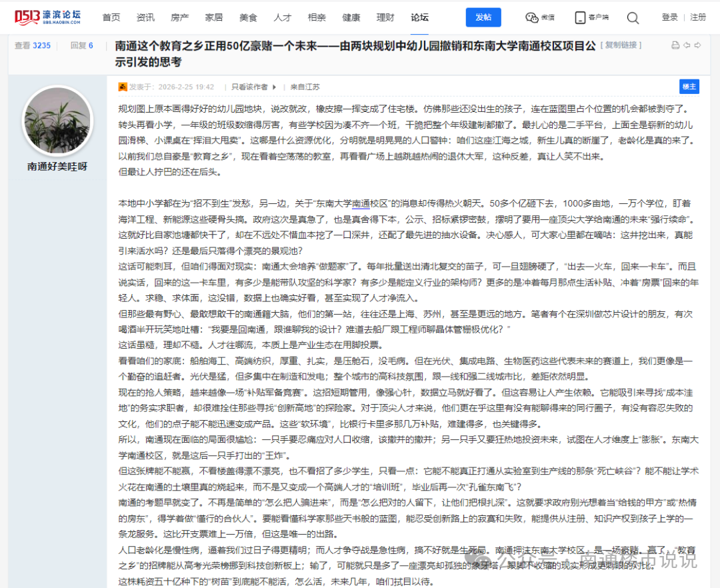Open the 美食 navigation menu
This screenshot has width=720, height=588.
tap(248, 18)
